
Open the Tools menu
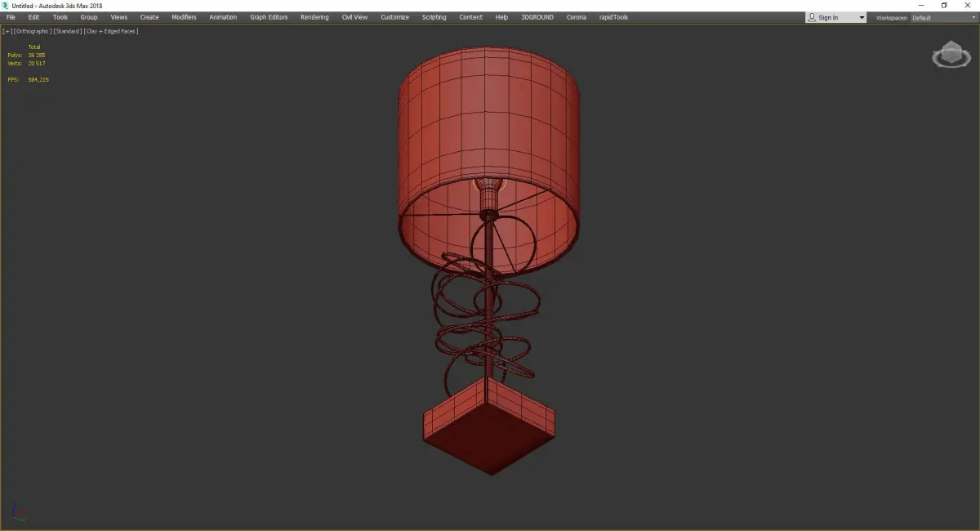tap(60, 17)
